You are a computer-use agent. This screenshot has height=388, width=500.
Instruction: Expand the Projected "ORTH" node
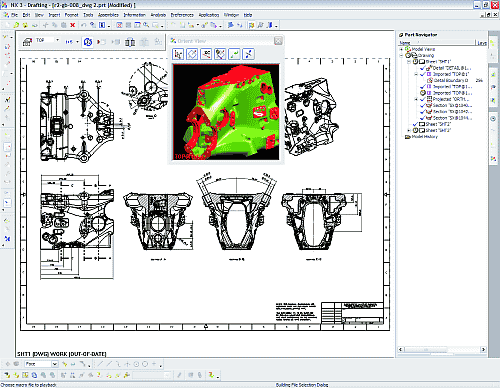pyautogui.click(x=416, y=99)
